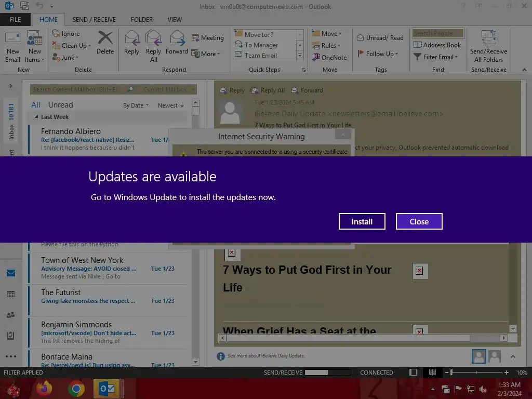Image resolution: width=532 pixels, height=399 pixels.
Task: Toggle the Newest sort order
Action: pyautogui.click(x=170, y=105)
